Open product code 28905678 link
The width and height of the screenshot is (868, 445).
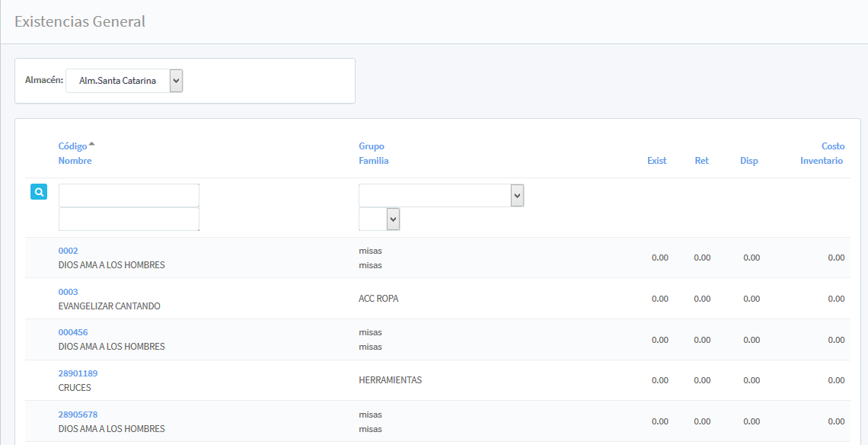click(78, 415)
